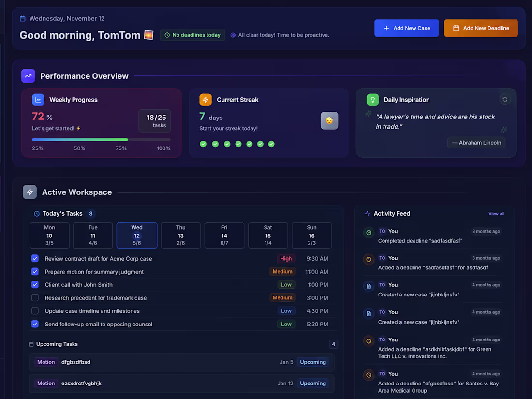Click document icon of first "jijnbkljnsfv" case entry

pyautogui.click(x=369, y=286)
